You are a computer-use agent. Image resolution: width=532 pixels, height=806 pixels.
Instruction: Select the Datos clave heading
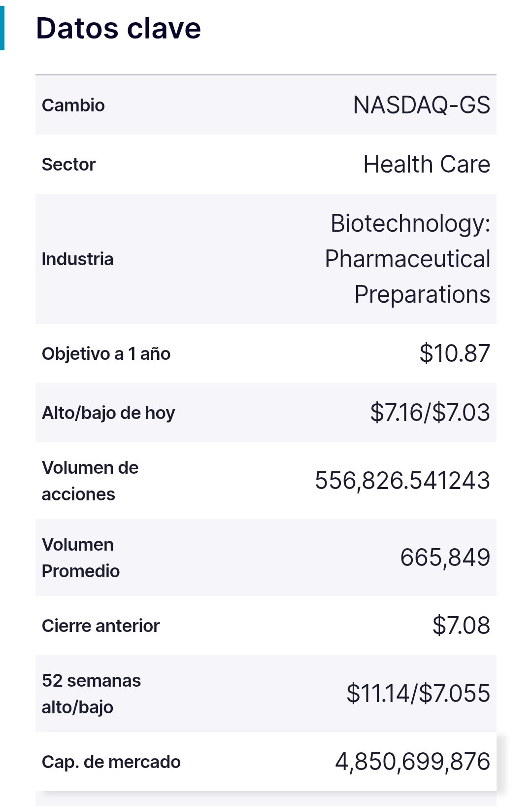click(x=118, y=28)
